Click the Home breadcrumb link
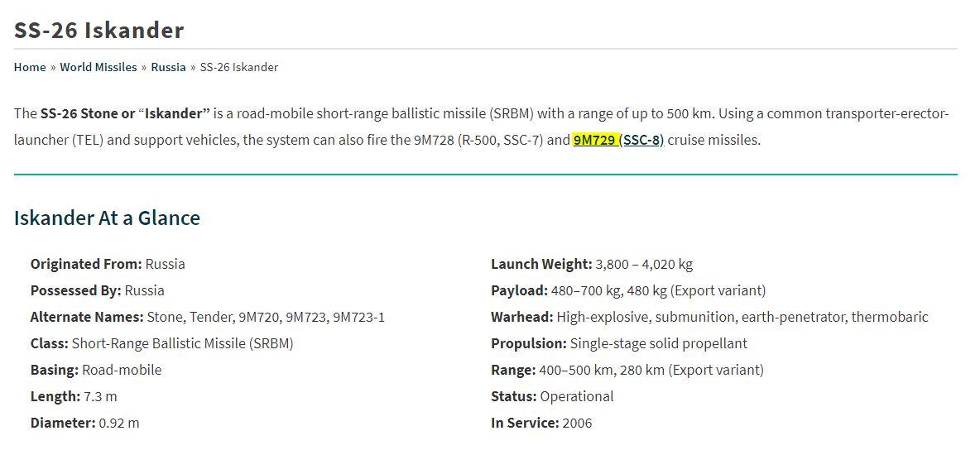The width and height of the screenshot is (980, 450). pyautogui.click(x=30, y=67)
